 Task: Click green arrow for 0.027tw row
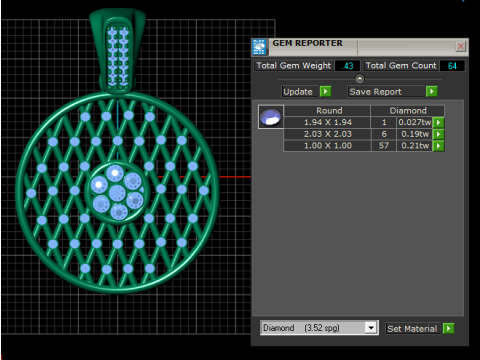pos(438,122)
